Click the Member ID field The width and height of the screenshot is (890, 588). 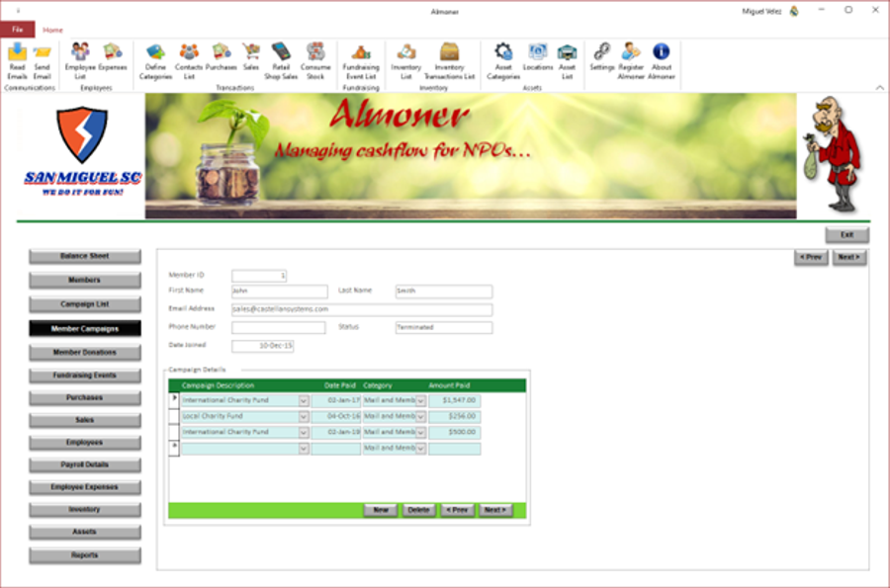259,276
